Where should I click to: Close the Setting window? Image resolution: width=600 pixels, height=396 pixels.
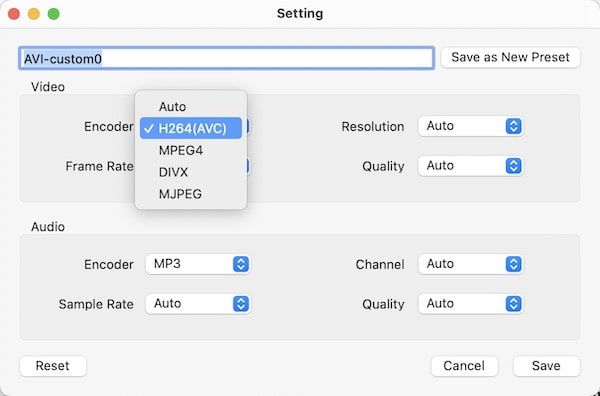point(14,14)
